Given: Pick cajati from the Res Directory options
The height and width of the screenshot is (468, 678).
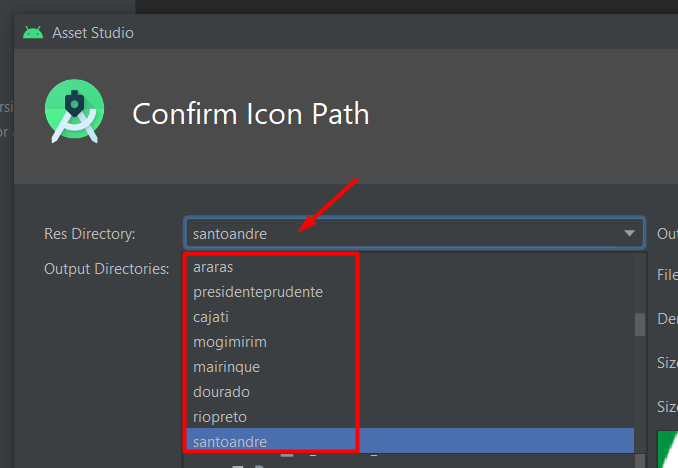Looking at the screenshot, I should point(211,317).
